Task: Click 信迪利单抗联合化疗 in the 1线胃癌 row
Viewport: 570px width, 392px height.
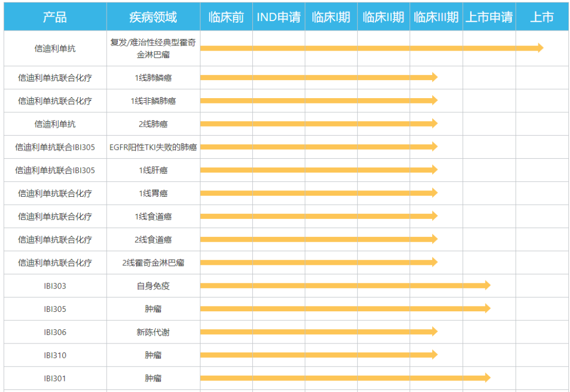Action: (x=55, y=193)
